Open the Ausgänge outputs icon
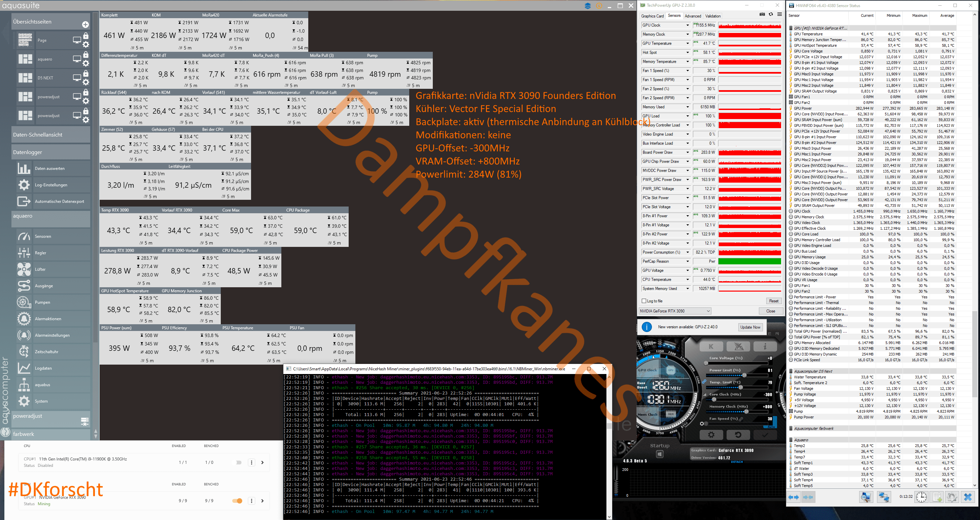 coord(24,286)
